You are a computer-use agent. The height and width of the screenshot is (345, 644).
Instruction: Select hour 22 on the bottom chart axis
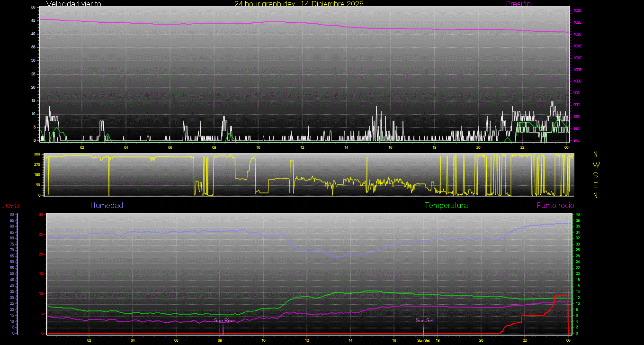point(525,340)
